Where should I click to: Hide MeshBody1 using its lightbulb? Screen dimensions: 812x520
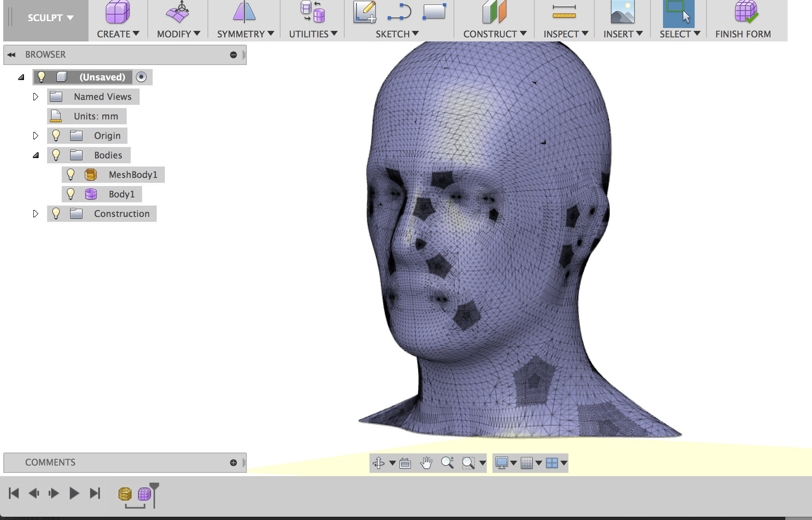click(71, 175)
